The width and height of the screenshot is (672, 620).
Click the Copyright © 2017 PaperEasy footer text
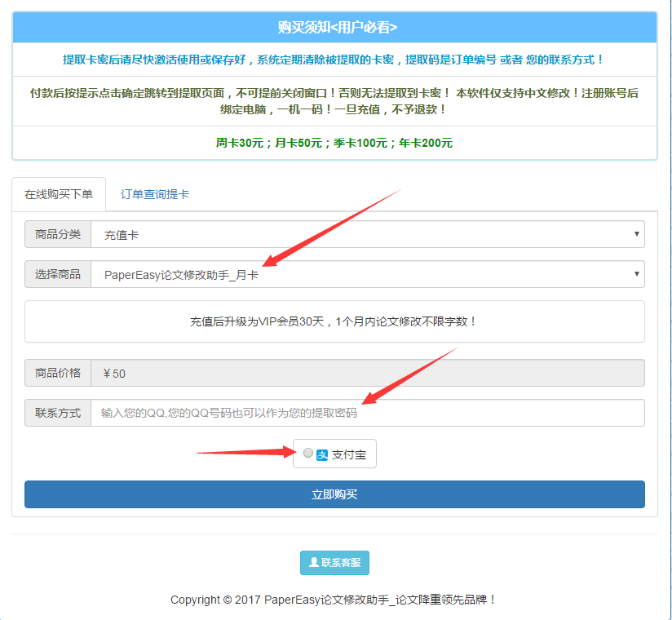click(x=334, y=600)
